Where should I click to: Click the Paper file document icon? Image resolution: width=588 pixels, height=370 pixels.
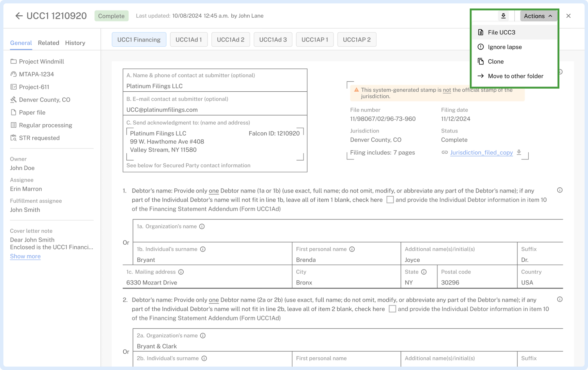click(x=13, y=112)
